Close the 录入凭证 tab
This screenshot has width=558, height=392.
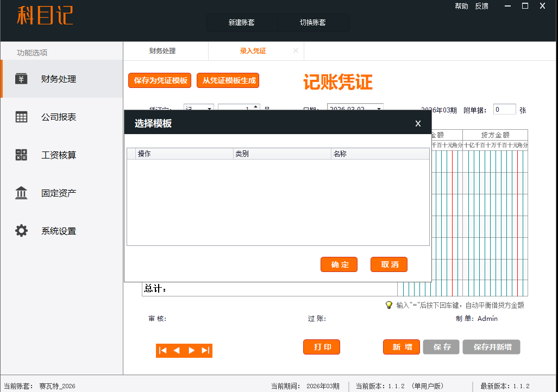click(296, 50)
